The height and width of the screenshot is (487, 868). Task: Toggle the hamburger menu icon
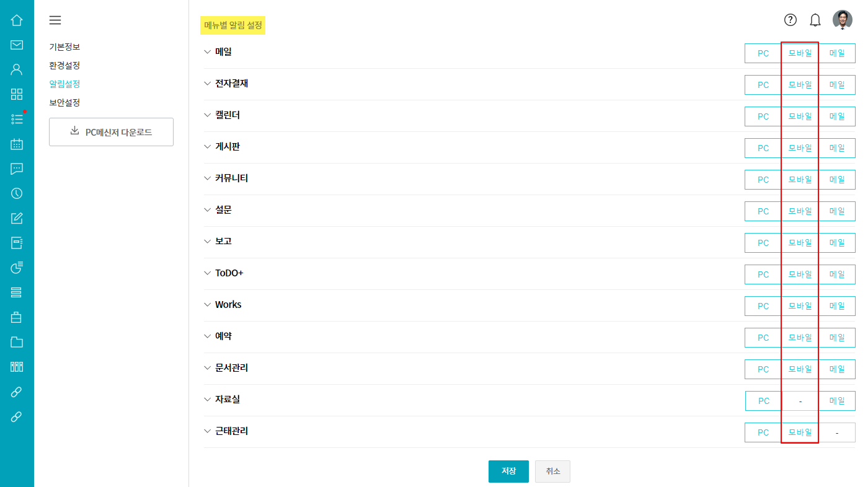[55, 20]
